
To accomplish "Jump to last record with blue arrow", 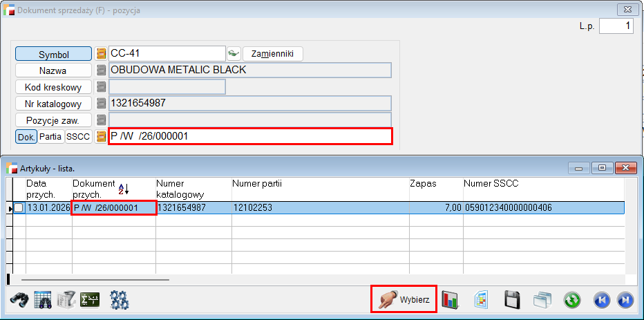I will coord(625,300).
